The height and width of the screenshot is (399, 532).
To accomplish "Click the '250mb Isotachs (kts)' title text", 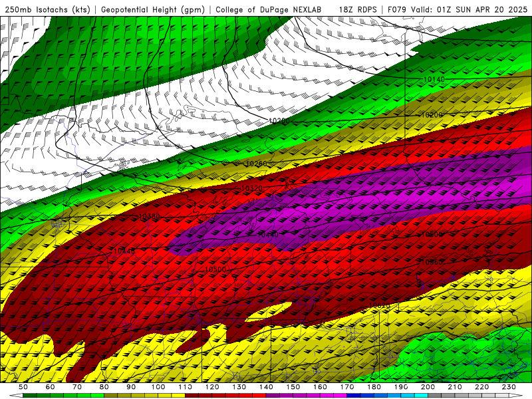I will [x=47, y=9].
